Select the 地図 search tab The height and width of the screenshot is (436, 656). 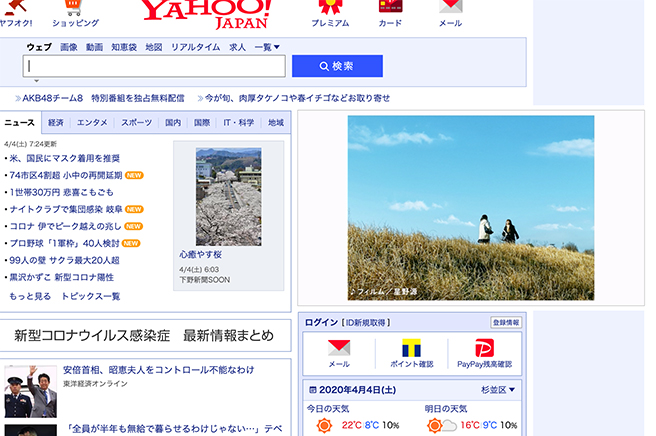(154, 47)
